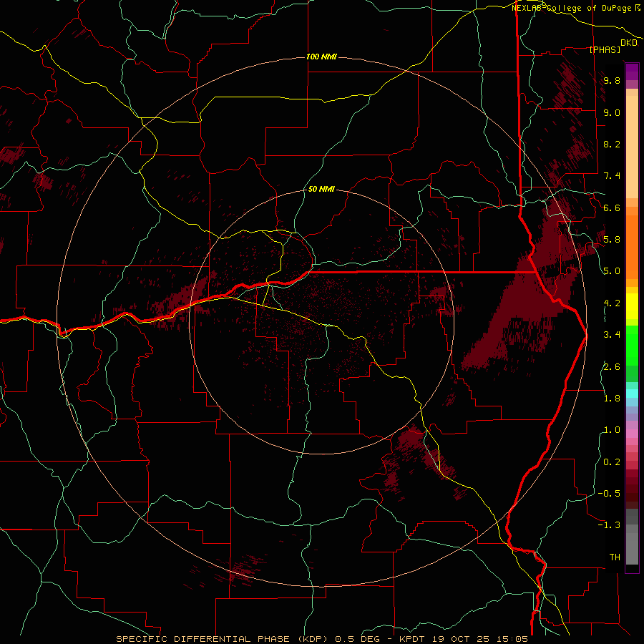644x644 pixels.
Task: Click the 6.6 value on color scale
Action: (x=612, y=208)
